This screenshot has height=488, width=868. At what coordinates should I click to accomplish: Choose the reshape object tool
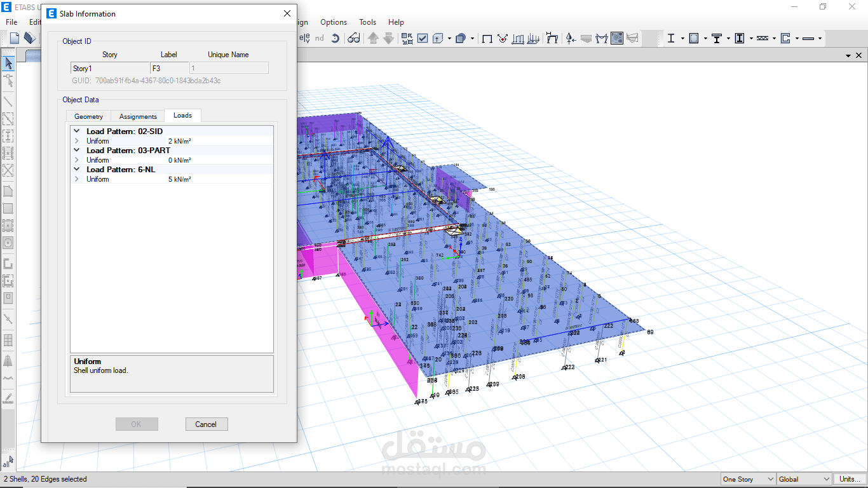click(x=8, y=81)
